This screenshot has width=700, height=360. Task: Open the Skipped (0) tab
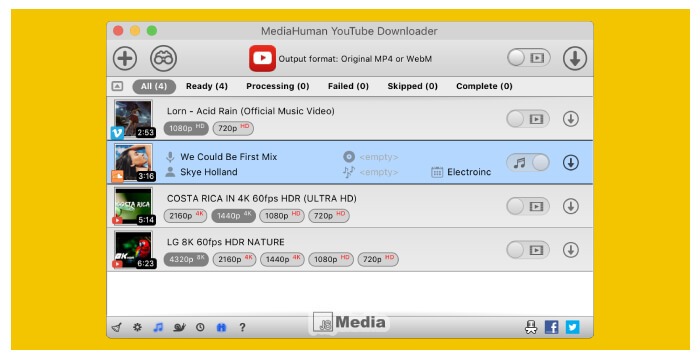coord(412,86)
